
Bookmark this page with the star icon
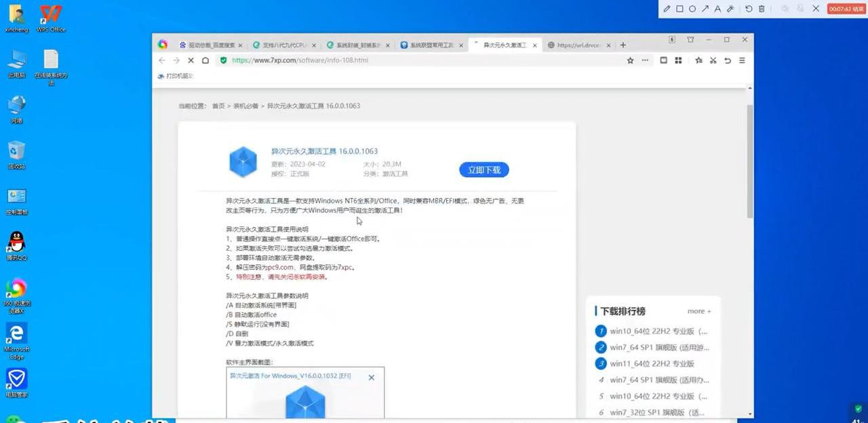pos(631,60)
